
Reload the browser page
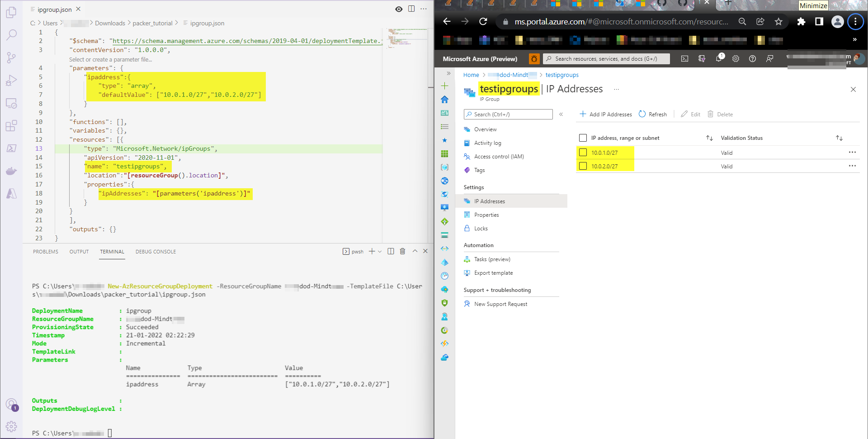click(483, 21)
